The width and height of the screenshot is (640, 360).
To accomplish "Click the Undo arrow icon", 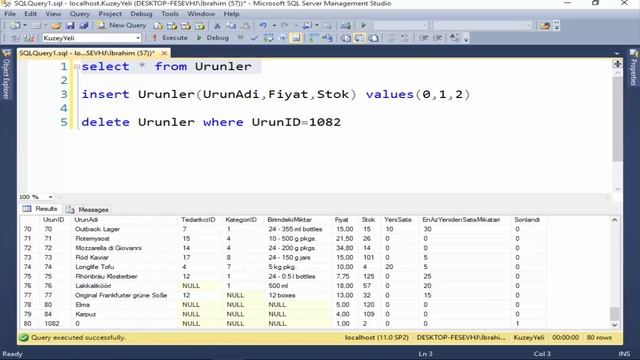I will 263,25.
